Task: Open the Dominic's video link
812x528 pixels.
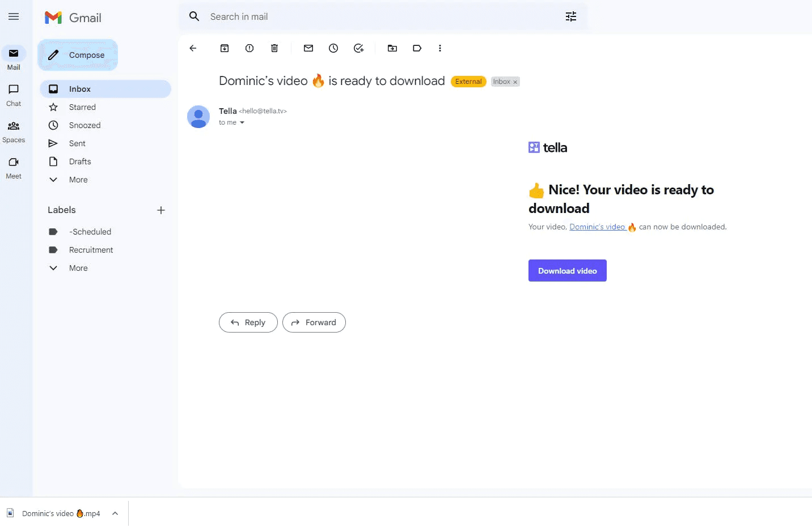Action: click(598, 227)
